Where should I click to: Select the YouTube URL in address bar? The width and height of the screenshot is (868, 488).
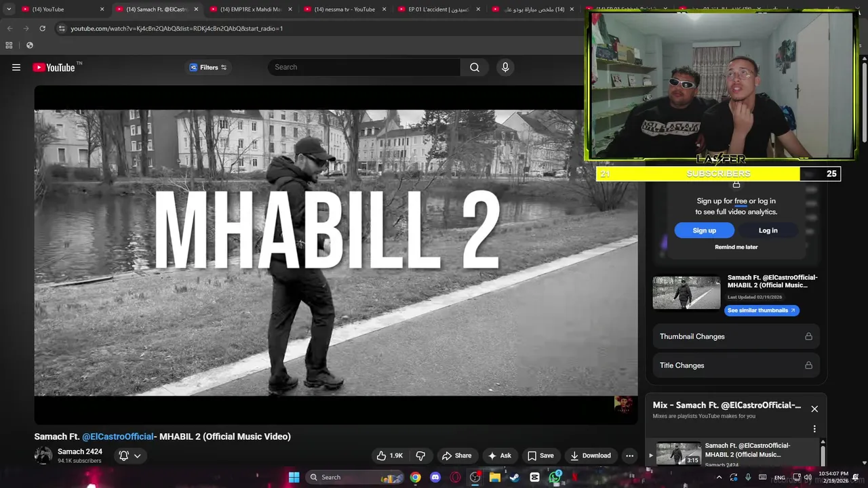tap(176, 28)
